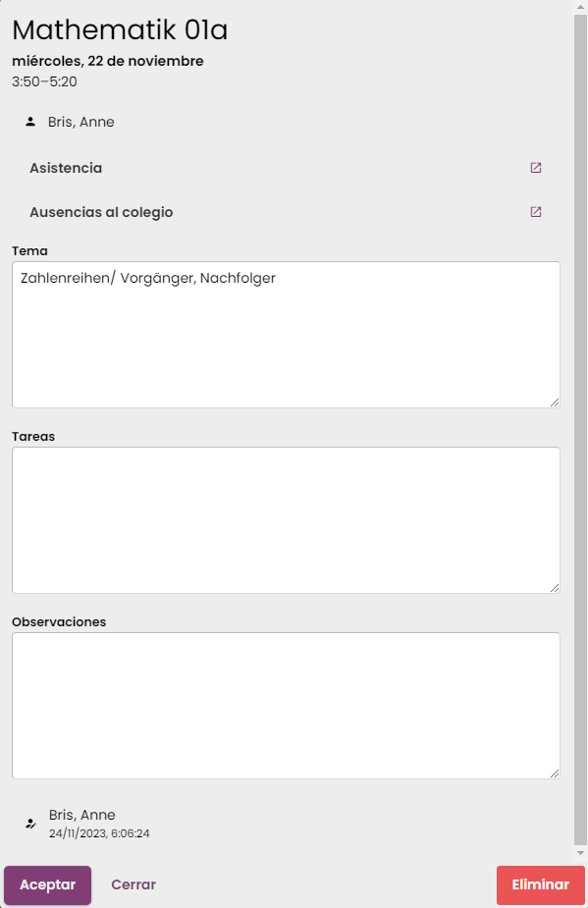Select the teacher name Bris, Anne

pos(81,122)
